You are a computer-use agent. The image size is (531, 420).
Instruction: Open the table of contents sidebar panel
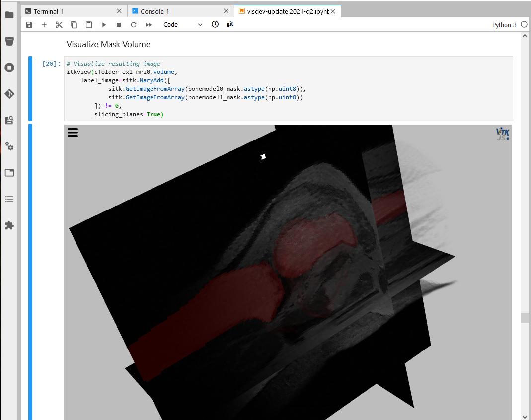tap(9, 199)
